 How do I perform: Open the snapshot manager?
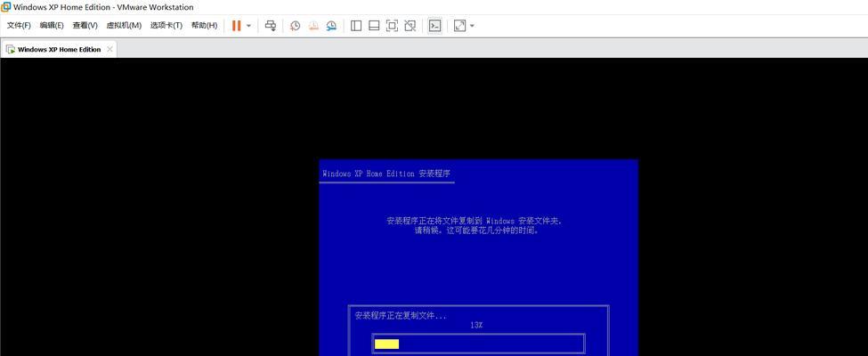click(x=331, y=26)
